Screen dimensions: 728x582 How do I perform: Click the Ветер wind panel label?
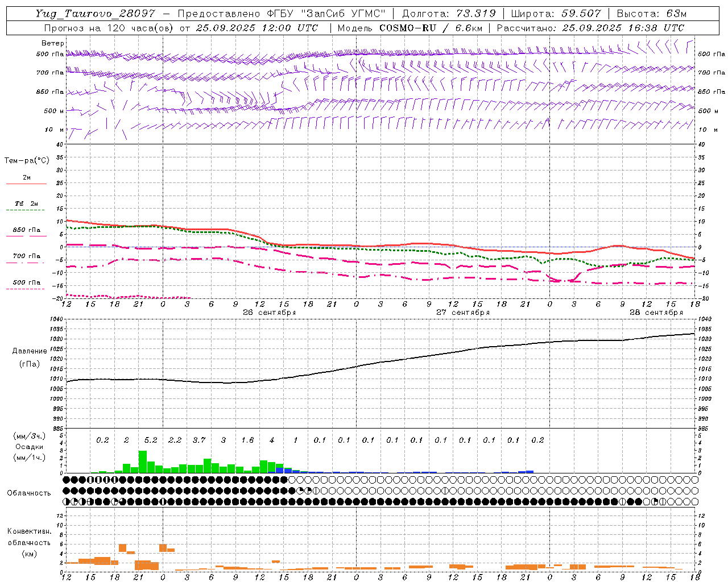pyautogui.click(x=53, y=43)
